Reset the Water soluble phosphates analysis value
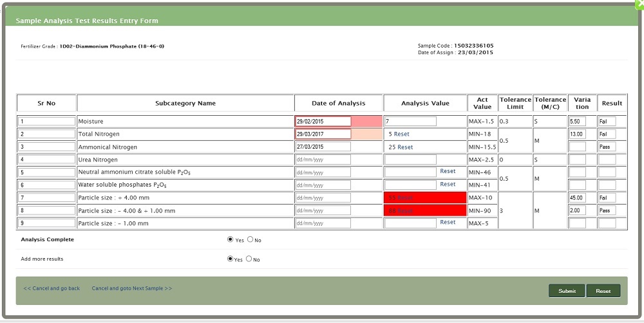Screen dimensions: 644x323 tap(448, 184)
